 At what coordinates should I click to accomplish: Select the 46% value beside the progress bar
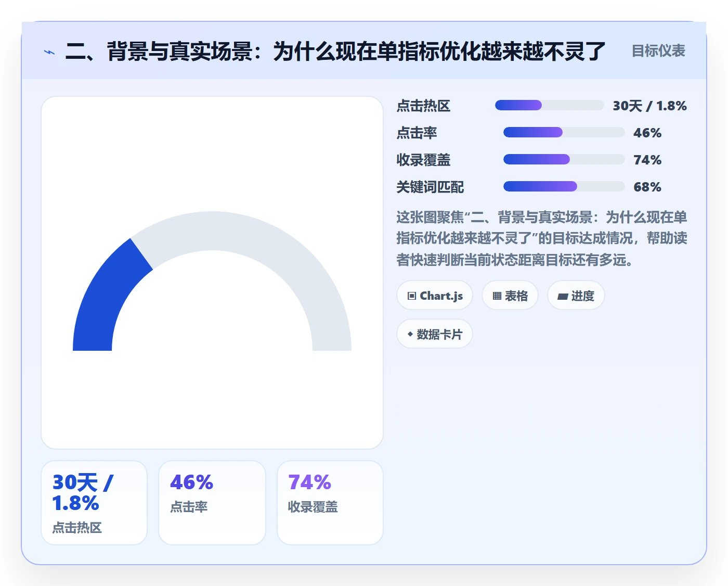pyautogui.click(x=647, y=133)
